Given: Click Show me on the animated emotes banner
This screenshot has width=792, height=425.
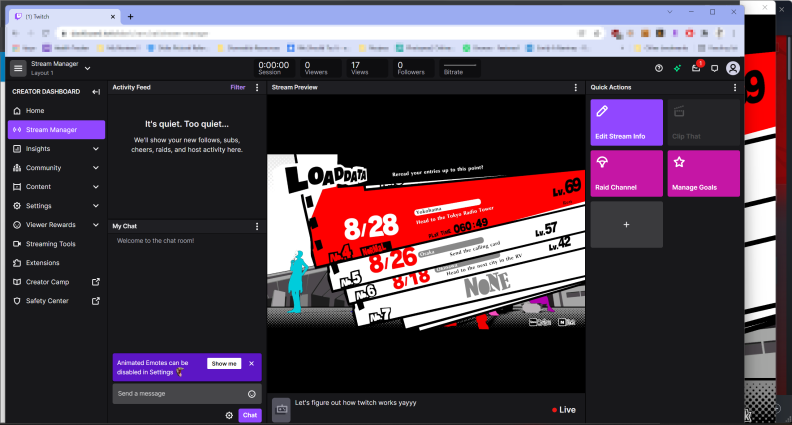Looking at the screenshot, I should tap(224, 363).
